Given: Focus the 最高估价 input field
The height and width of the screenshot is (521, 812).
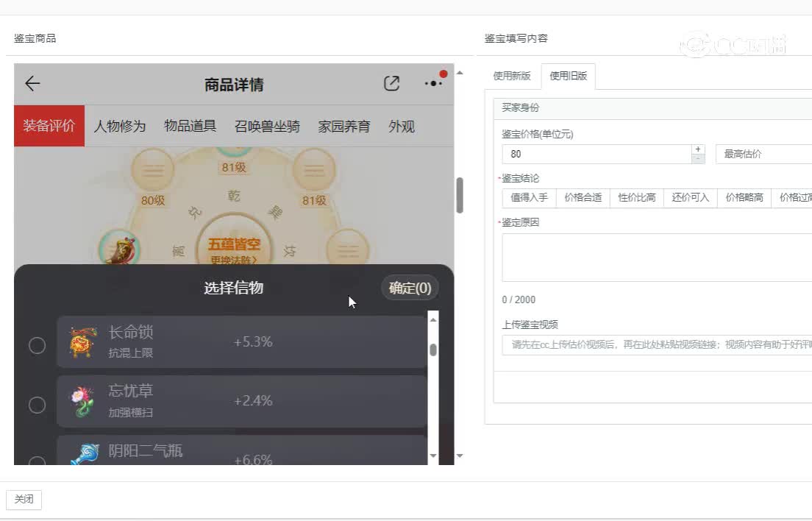Looking at the screenshot, I should 763,155.
